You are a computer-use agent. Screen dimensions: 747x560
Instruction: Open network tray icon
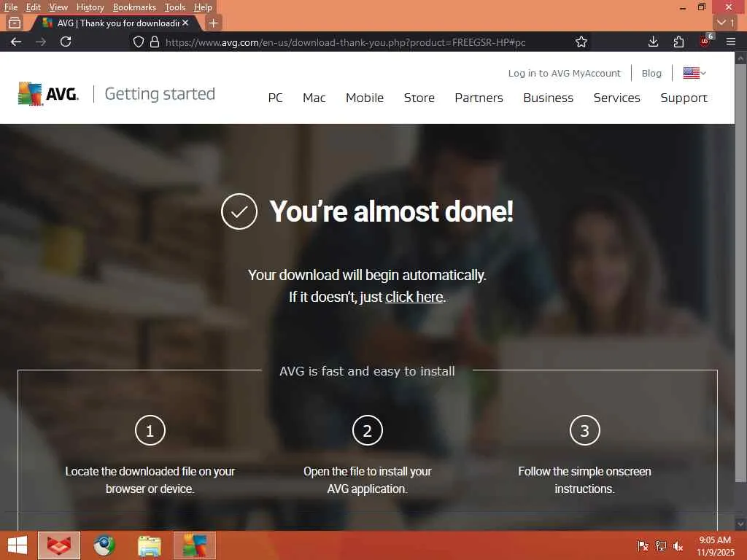pyautogui.click(x=660, y=545)
